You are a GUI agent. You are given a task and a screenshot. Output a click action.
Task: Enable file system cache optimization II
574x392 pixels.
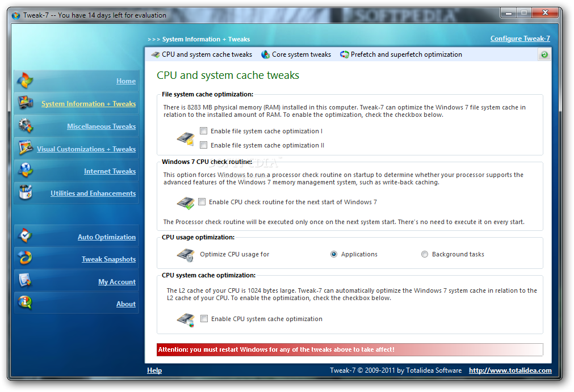[x=203, y=145]
